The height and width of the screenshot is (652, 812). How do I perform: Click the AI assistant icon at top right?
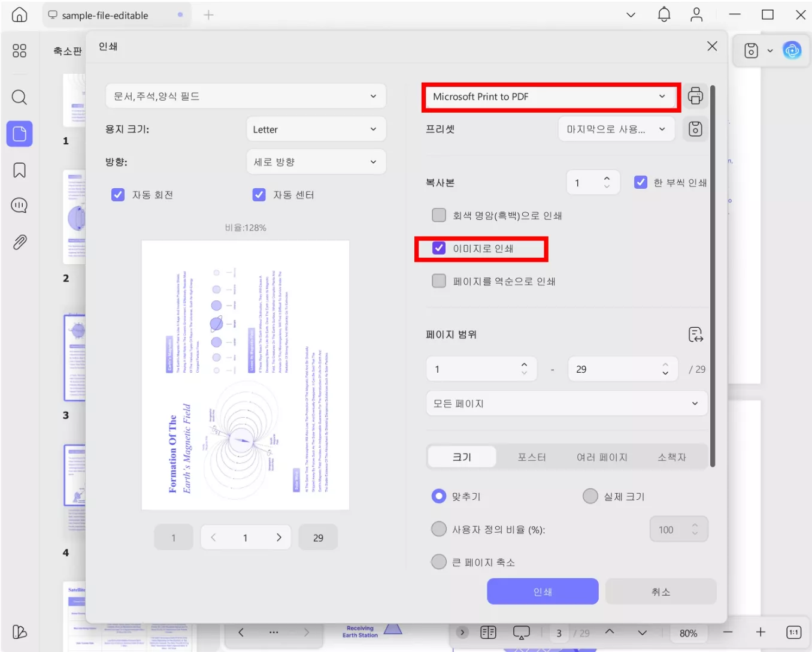792,51
